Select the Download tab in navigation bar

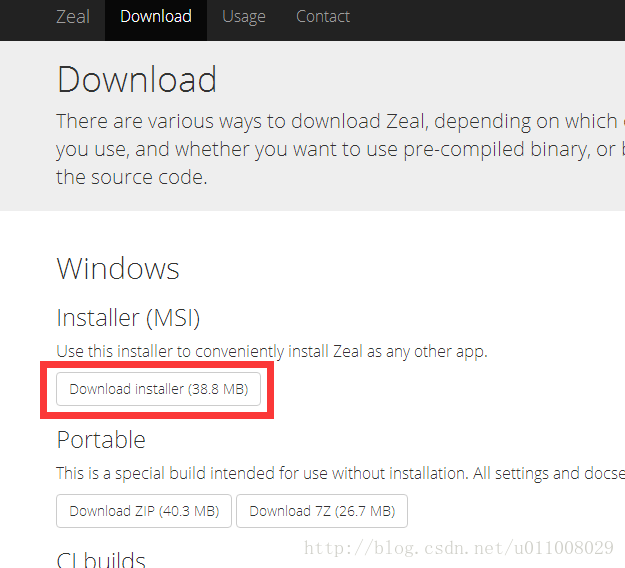pyautogui.click(x=156, y=17)
